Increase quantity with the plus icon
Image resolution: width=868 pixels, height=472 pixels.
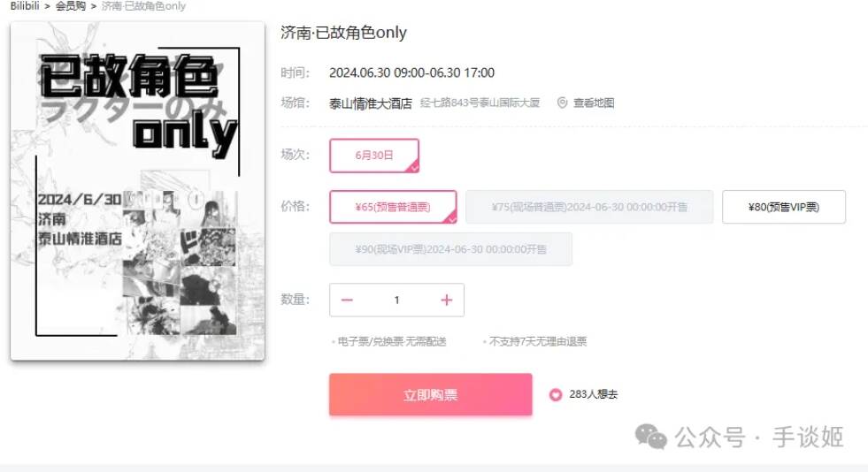pyautogui.click(x=447, y=301)
